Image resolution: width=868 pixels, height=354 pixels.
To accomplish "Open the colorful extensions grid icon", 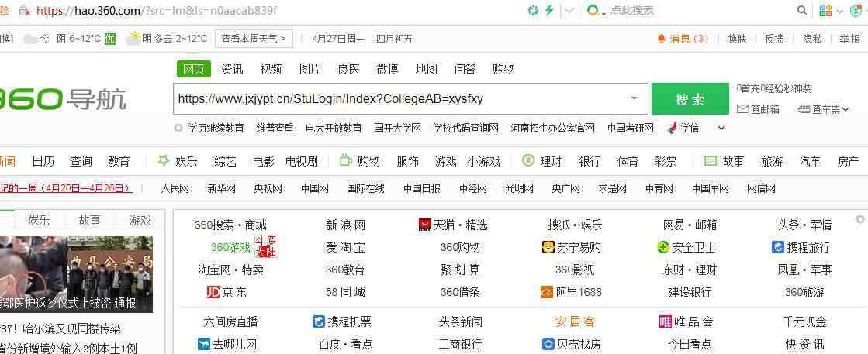I will click(826, 11).
